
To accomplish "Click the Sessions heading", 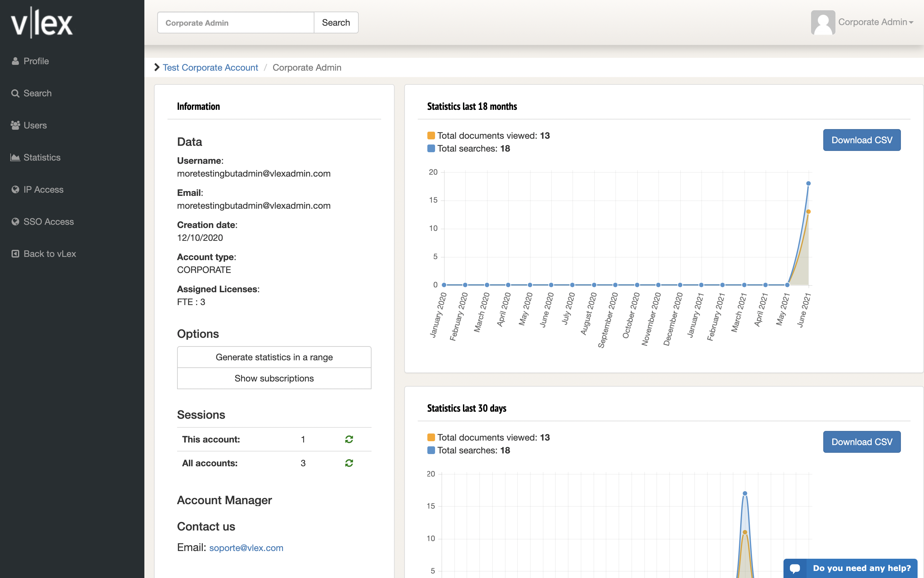I will (x=201, y=415).
